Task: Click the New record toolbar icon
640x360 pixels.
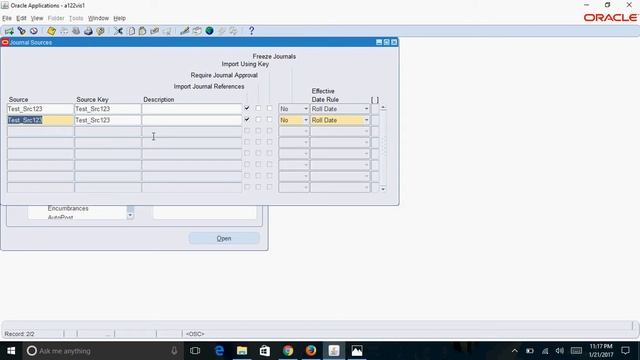Action: click(9, 31)
